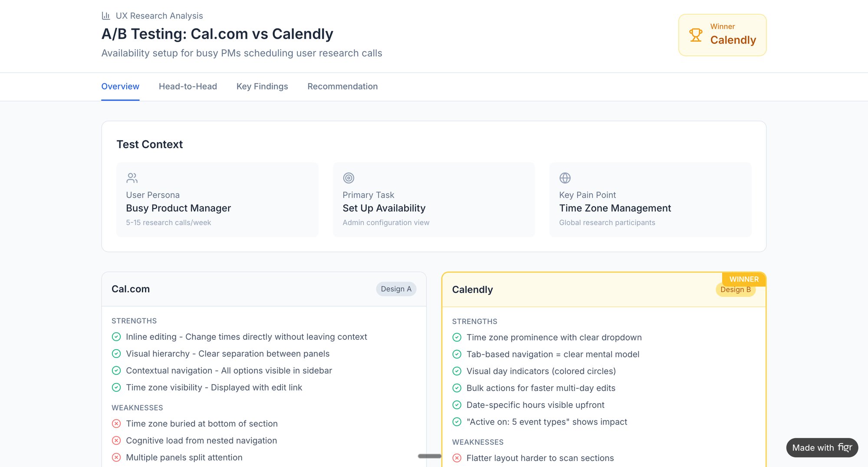868x467 pixels.
Task: Toggle the check beside Time zone prominence strength
Action: click(457, 337)
